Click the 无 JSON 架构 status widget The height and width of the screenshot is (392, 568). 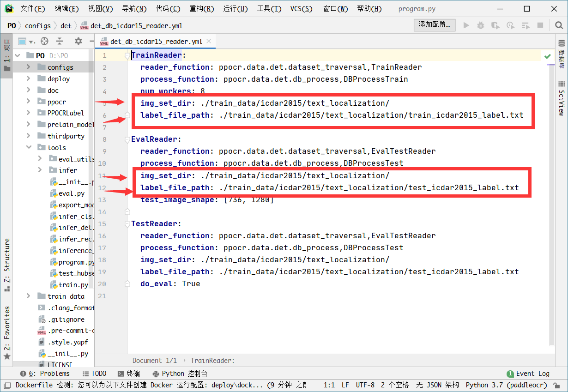click(437, 385)
